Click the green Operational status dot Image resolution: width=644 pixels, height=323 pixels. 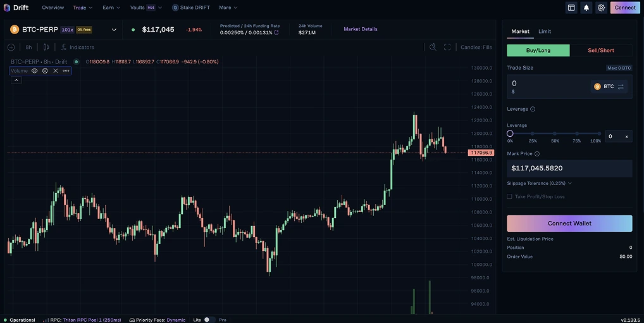tap(5, 320)
